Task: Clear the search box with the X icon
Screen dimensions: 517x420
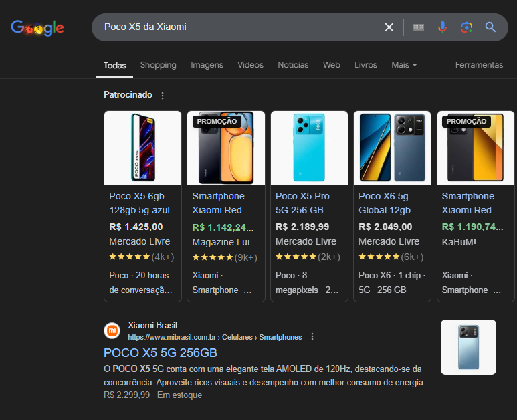Action: tap(389, 27)
